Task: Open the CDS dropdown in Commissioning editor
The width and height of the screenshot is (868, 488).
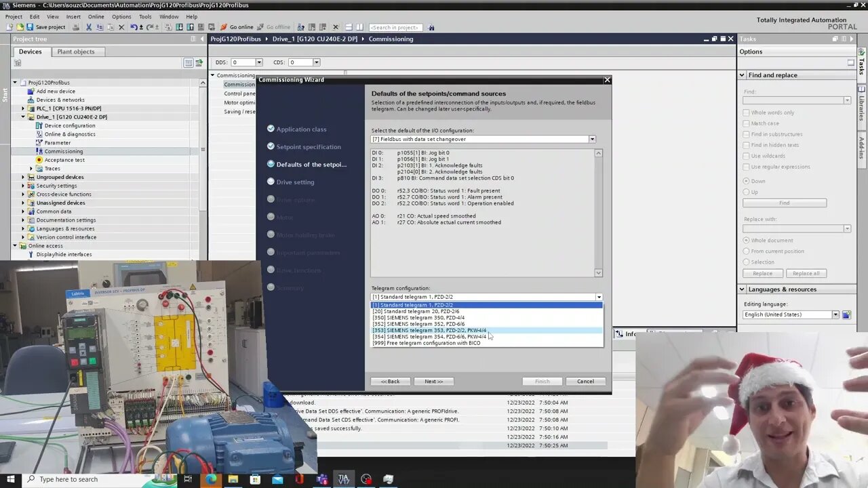Action: [317, 62]
